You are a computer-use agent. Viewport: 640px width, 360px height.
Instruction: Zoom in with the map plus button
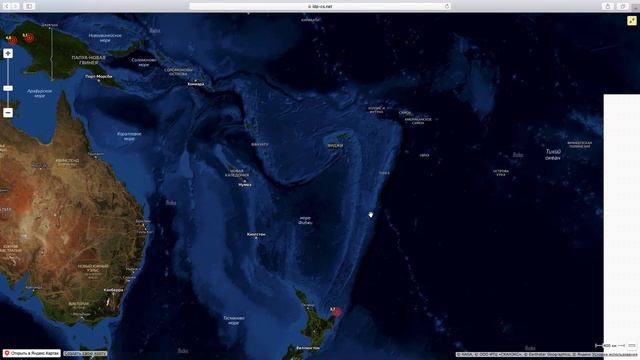click(x=8, y=53)
